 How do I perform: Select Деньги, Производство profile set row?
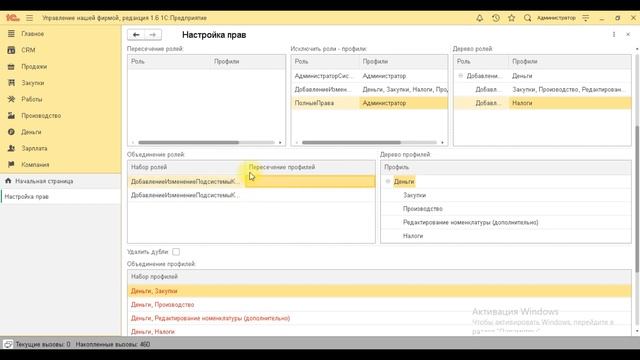379,304
